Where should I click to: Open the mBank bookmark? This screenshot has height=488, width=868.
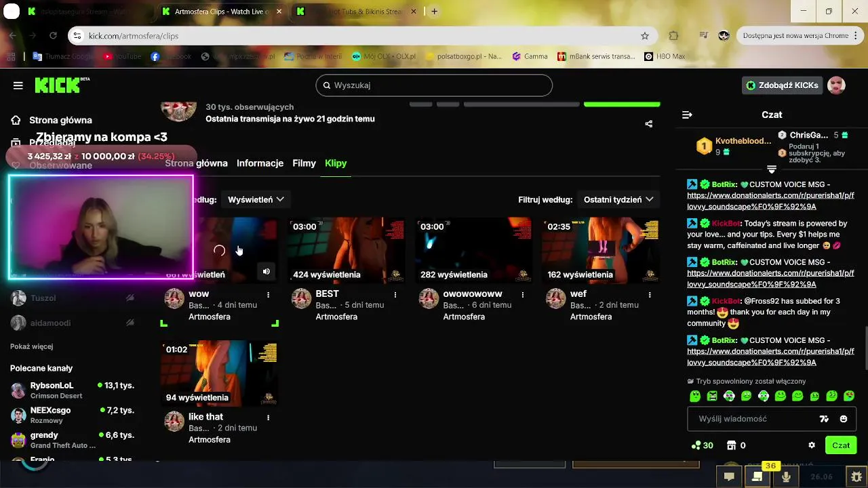coord(596,56)
